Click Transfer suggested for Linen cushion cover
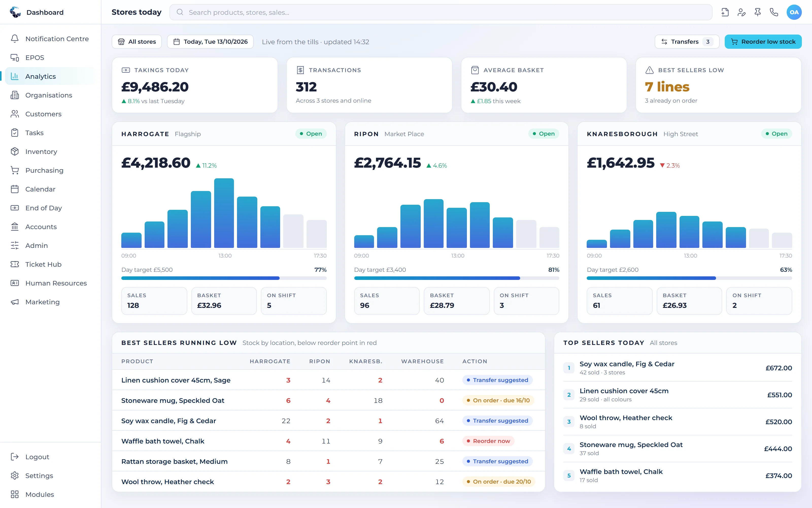 497,380
